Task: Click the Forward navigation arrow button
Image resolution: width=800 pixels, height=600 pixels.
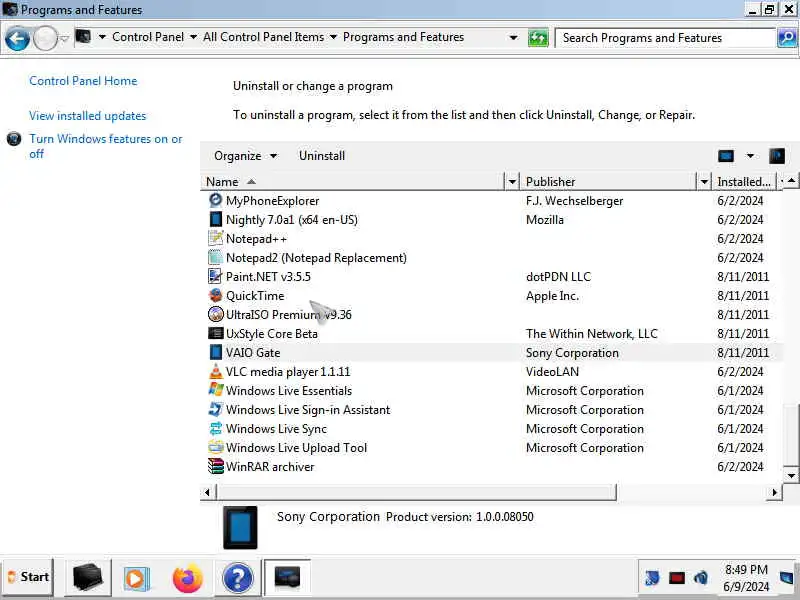Action: point(45,39)
